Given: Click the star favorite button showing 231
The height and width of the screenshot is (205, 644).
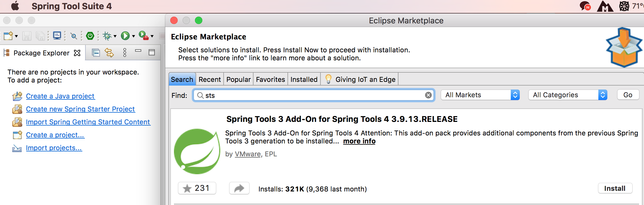Looking at the screenshot, I should (x=197, y=188).
